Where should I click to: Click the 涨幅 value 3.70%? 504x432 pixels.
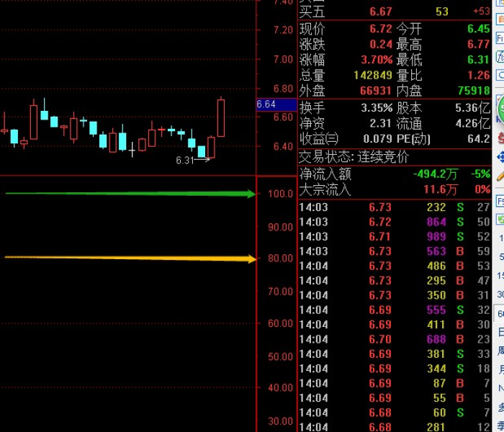click(377, 60)
